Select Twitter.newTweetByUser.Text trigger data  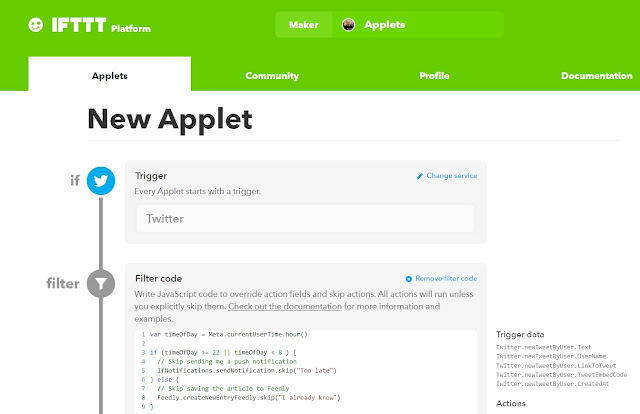point(544,347)
